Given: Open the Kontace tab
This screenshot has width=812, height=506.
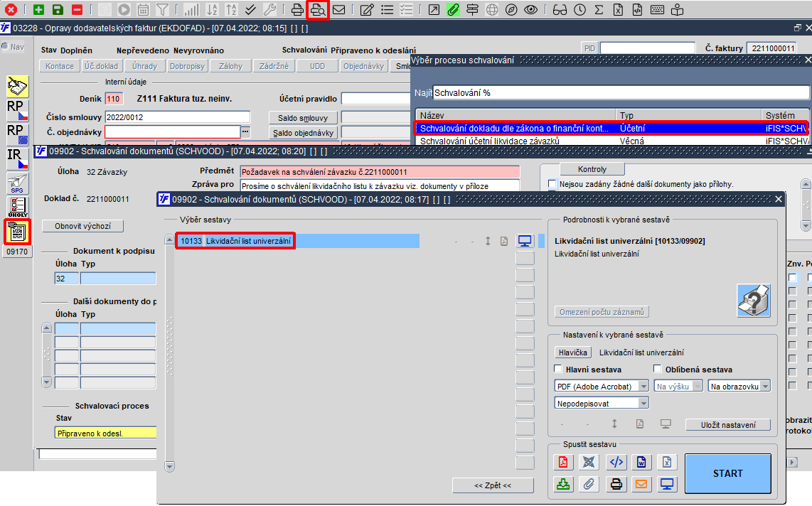Looking at the screenshot, I should [60, 66].
